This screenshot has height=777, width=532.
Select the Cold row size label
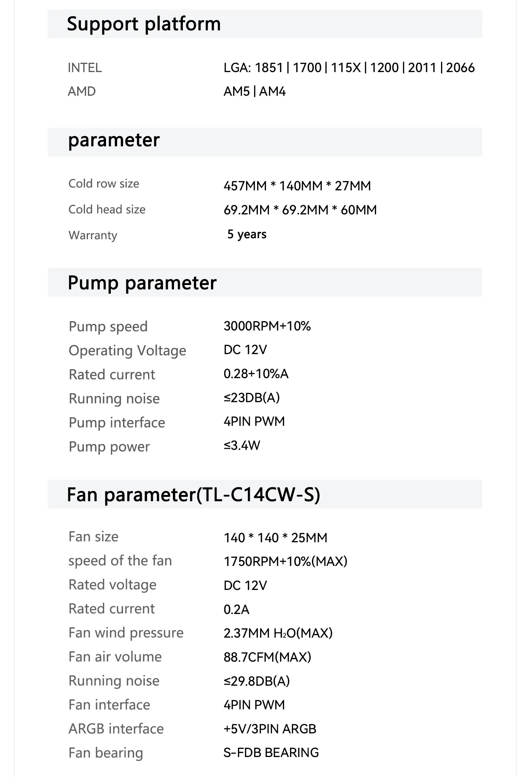point(104,184)
